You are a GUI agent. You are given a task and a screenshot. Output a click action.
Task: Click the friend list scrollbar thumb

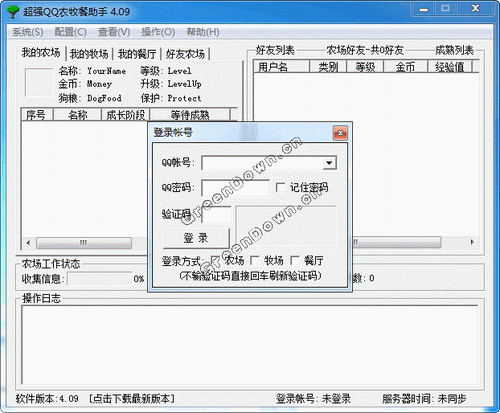[397, 242]
